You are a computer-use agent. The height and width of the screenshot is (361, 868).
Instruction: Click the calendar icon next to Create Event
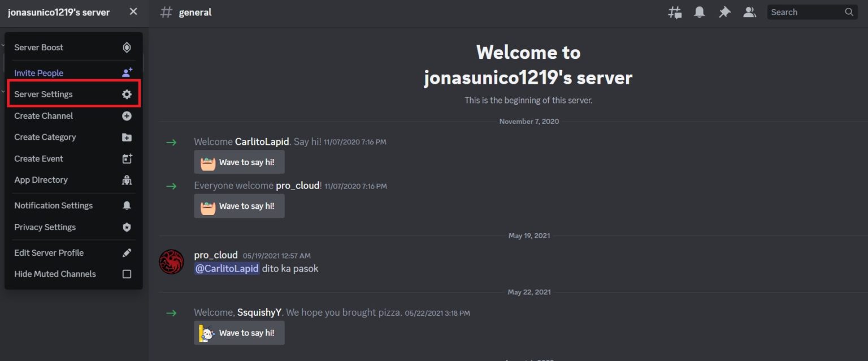click(127, 158)
